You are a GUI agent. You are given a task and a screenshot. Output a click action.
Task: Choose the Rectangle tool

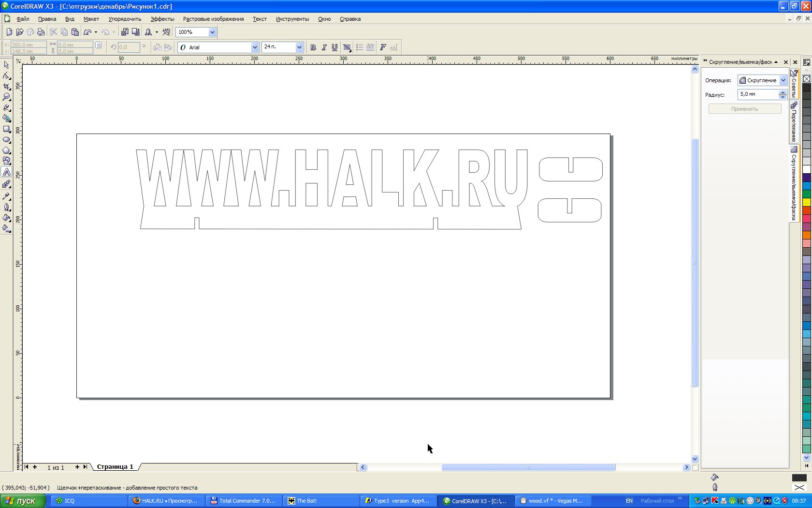(7, 129)
